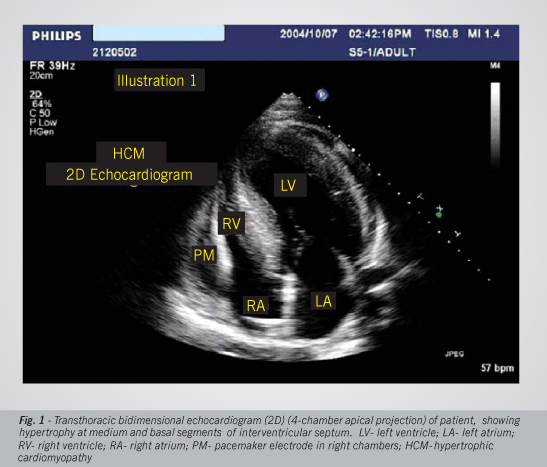Click the Fig. 1 caption heading
This screenshot has width=547, height=467.
31,420
